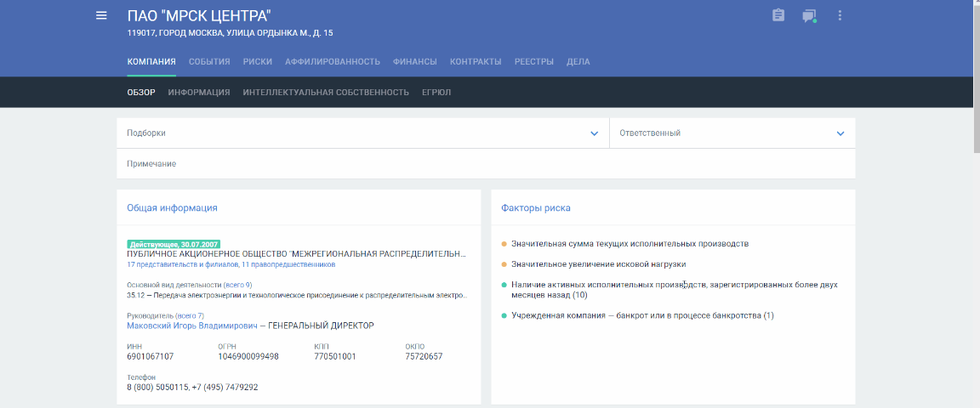980x408 pixels.
Task: Click the ОГРН value 1046900099498
Action: (248, 357)
